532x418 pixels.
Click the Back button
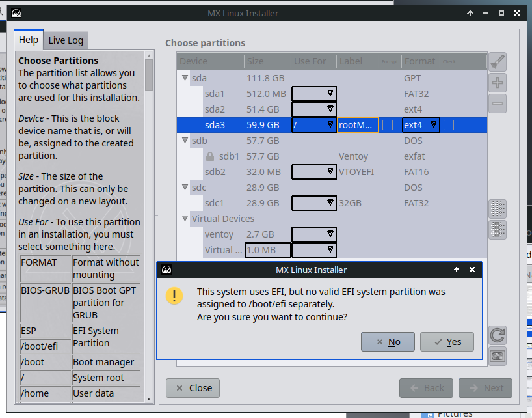(426, 388)
